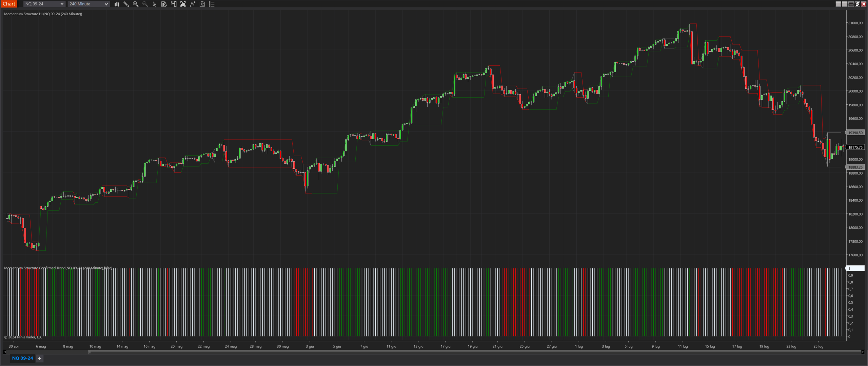Click the 3 giu date label
This screenshot has height=366, width=868.
[x=310, y=346]
